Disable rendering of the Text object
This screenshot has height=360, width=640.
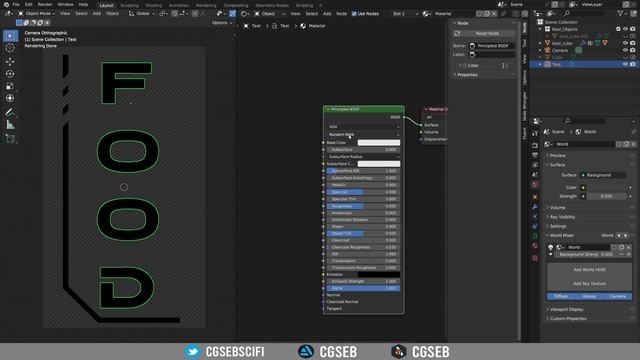(x=633, y=64)
